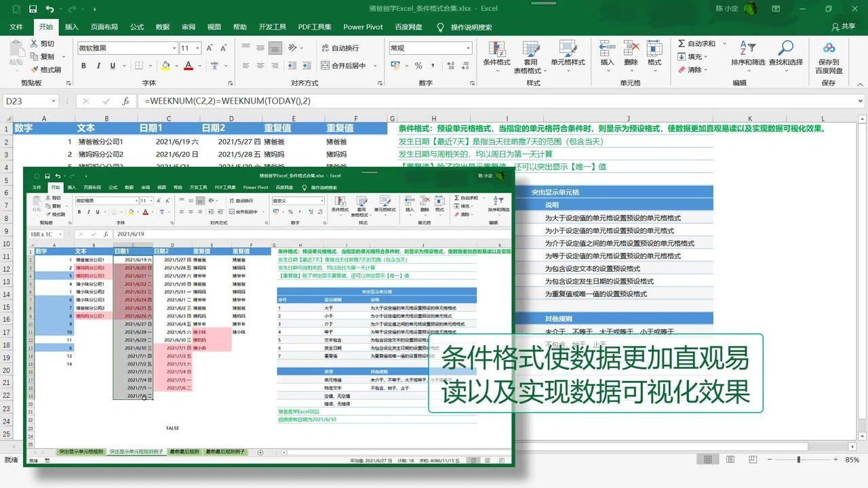Screen dimensions: 868x488
Task: Expand the font color dropdown arrow
Action: pos(199,66)
